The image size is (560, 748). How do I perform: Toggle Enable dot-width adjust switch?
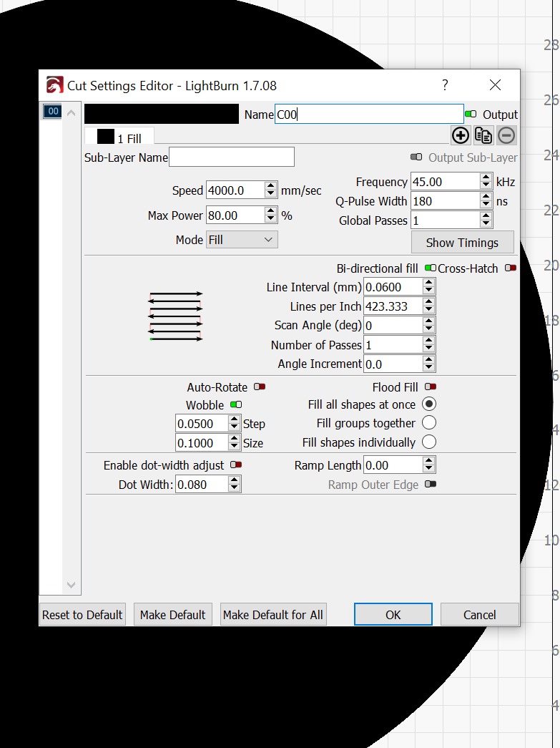click(236, 465)
